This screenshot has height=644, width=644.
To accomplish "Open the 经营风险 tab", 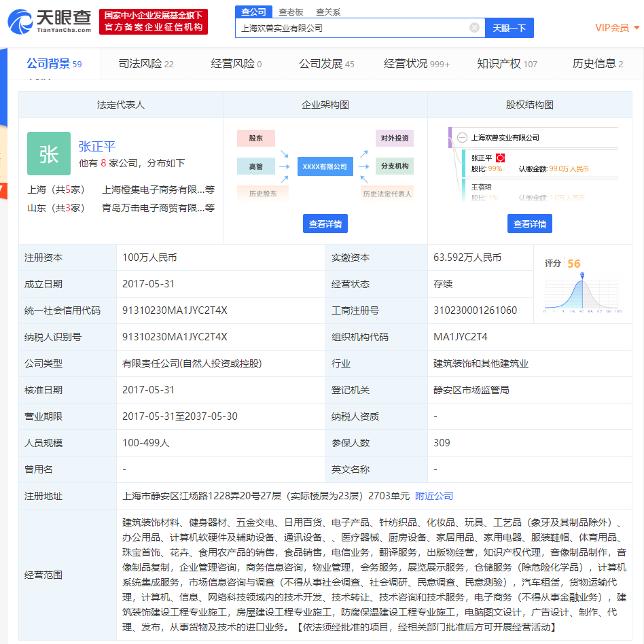I will pyautogui.click(x=236, y=64).
